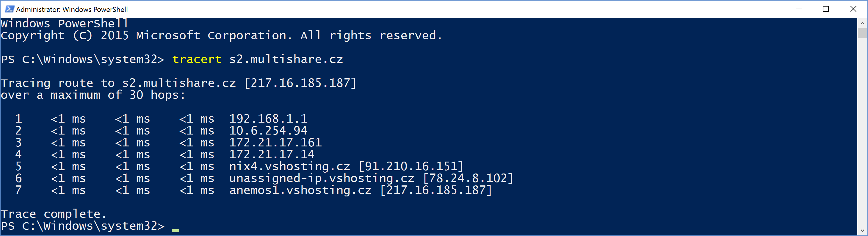
Task: Minimize the PowerShell window
Action: coord(798,9)
